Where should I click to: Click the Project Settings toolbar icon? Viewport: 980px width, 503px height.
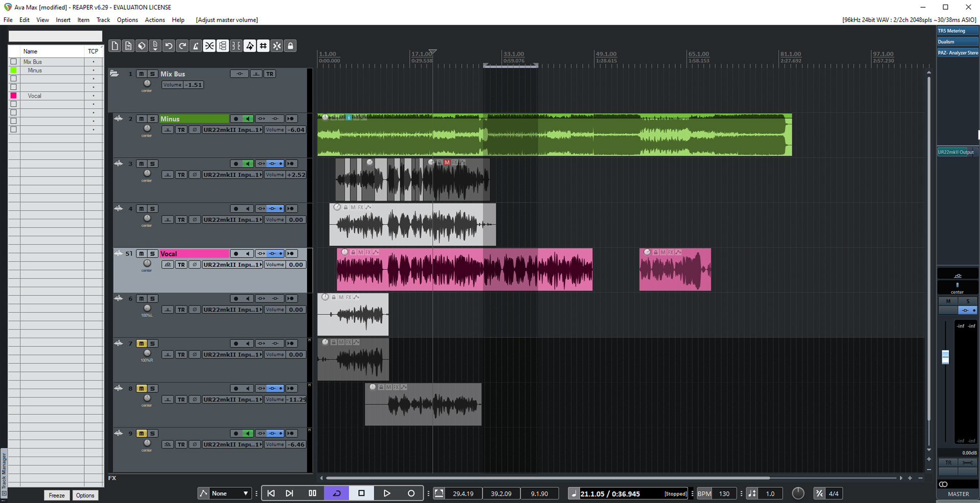click(x=142, y=46)
